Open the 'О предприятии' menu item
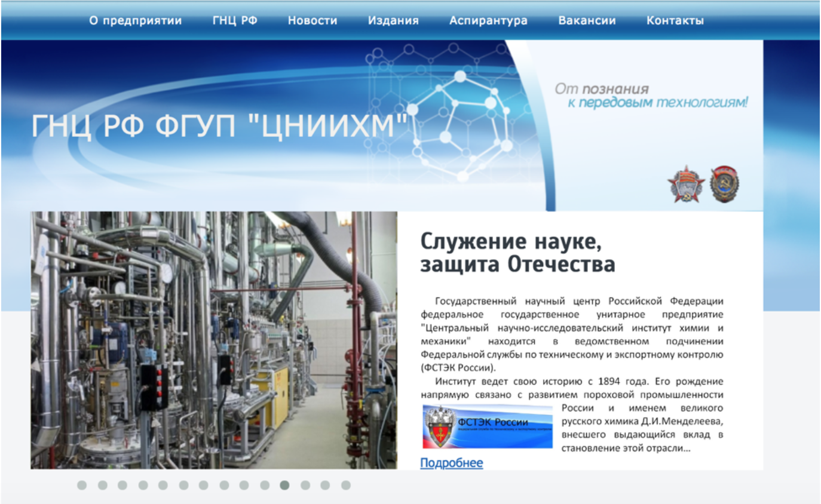821x504 pixels. click(136, 21)
